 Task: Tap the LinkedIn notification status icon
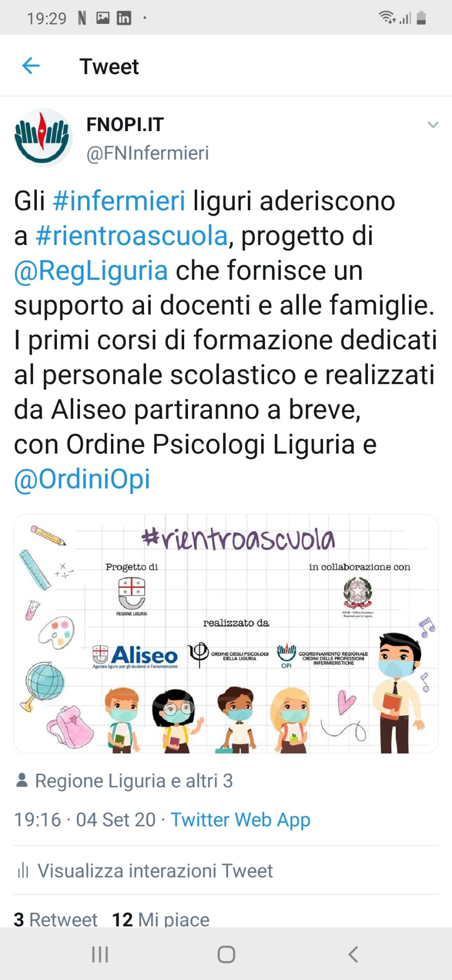[x=124, y=18]
